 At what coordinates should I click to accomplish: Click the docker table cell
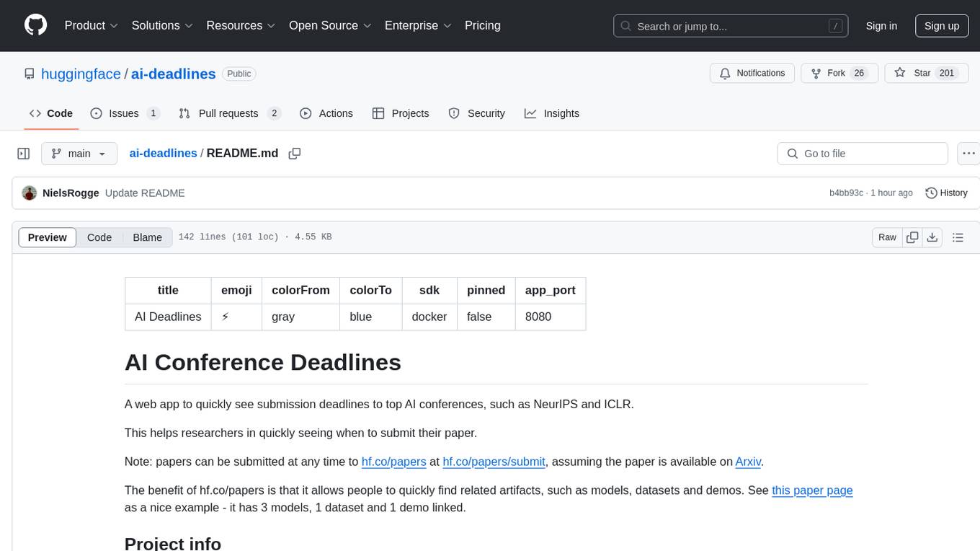tap(429, 317)
